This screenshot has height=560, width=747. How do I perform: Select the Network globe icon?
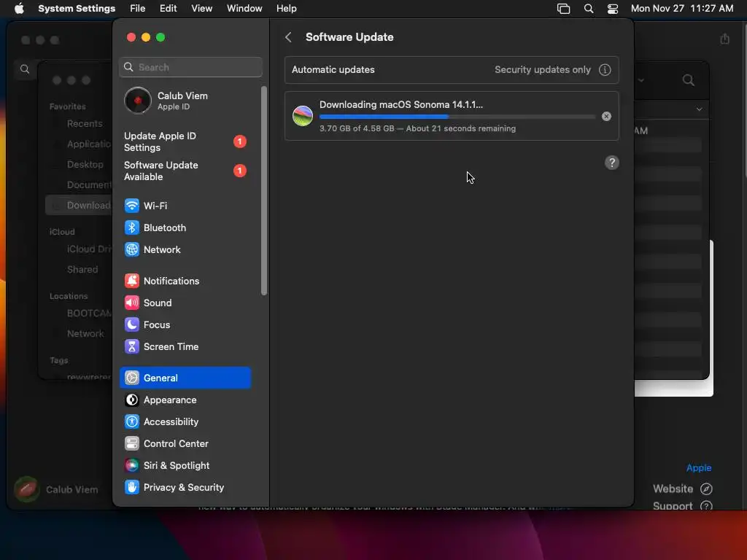tap(132, 249)
